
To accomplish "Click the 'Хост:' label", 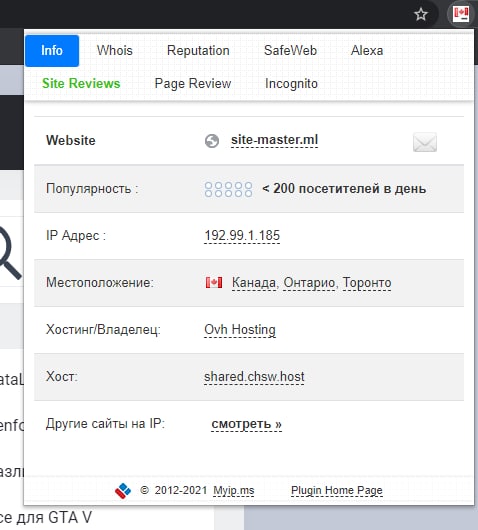I will (62, 377).
